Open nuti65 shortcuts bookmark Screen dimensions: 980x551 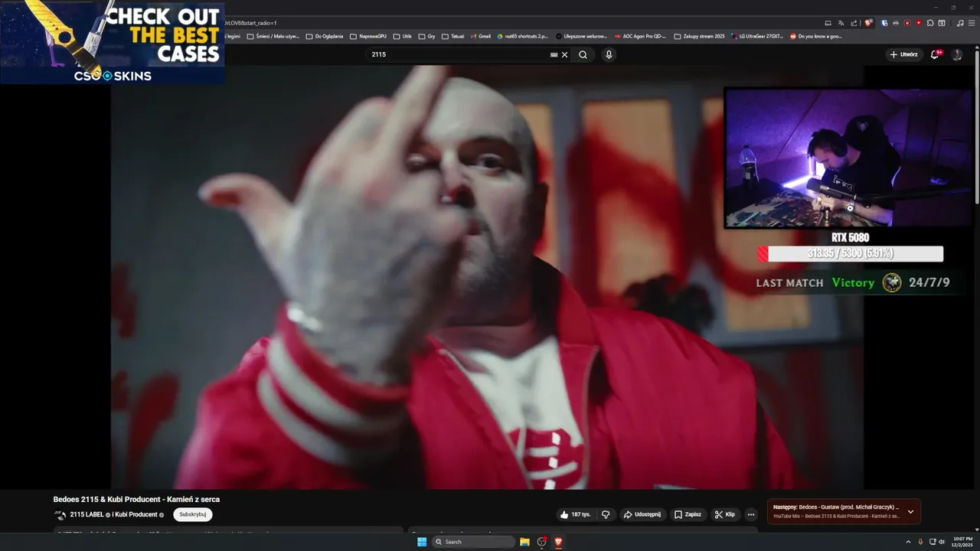(x=523, y=36)
